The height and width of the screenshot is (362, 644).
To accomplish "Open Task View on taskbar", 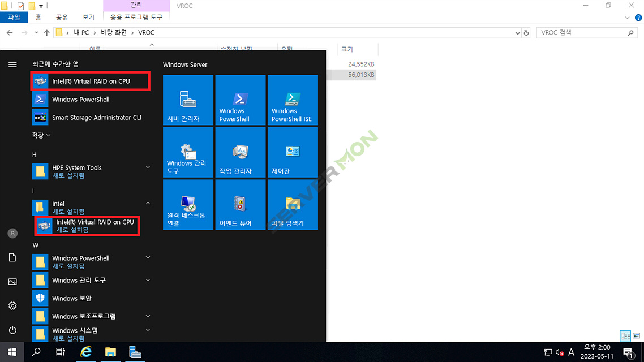I will point(61,352).
